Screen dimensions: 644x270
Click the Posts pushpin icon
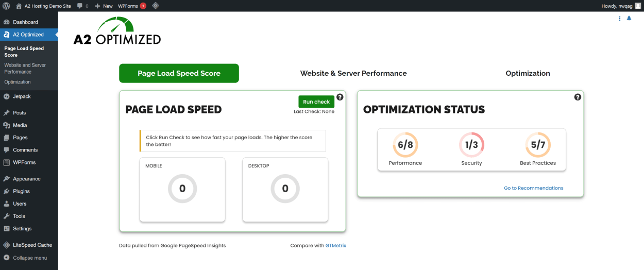[7, 113]
